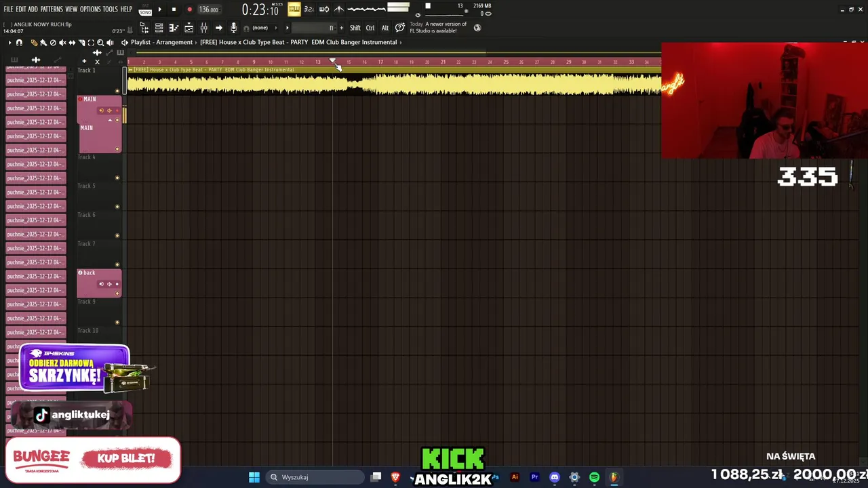Click the microphone recording icon
Screen dimensions: 868x488
233,28
